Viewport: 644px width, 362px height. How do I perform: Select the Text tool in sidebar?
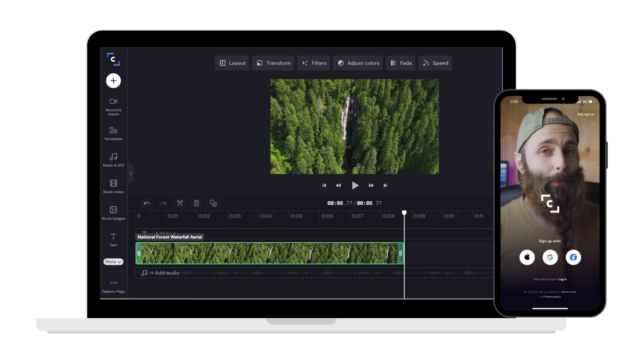pos(113,239)
